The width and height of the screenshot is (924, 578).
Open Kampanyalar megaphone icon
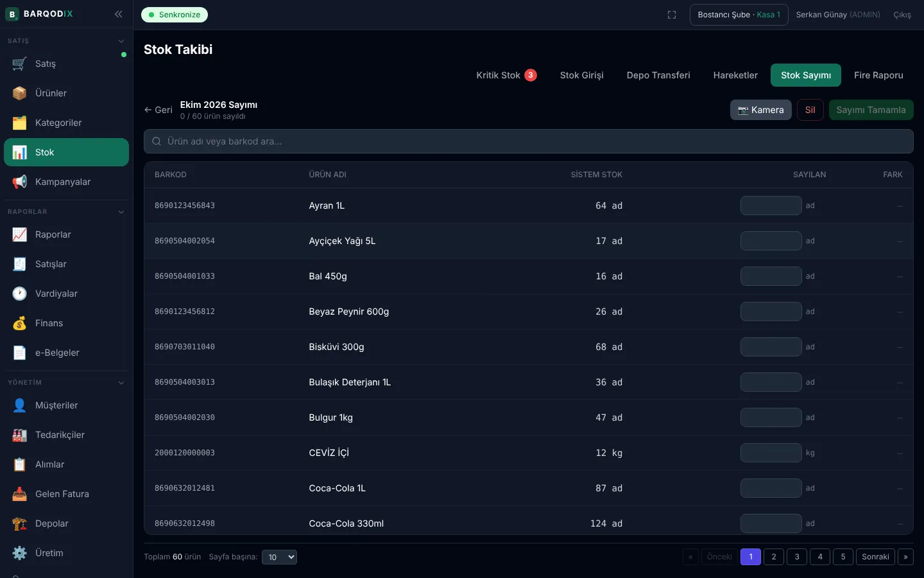coord(20,182)
